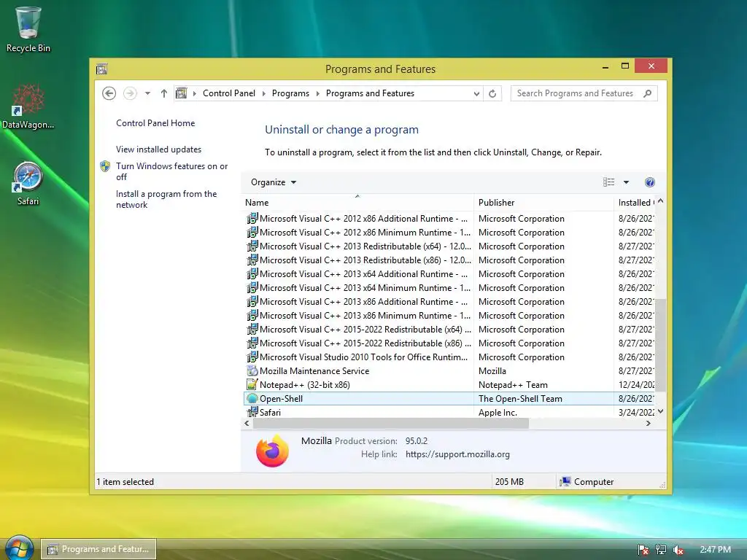Click the Firefox logo in details pane
This screenshot has height=560, width=747.
pos(272,451)
